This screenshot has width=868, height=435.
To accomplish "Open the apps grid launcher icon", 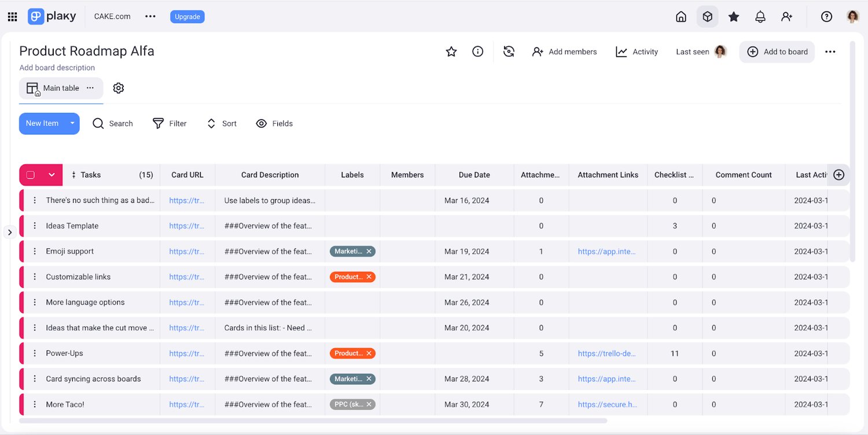I will tap(12, 17).
